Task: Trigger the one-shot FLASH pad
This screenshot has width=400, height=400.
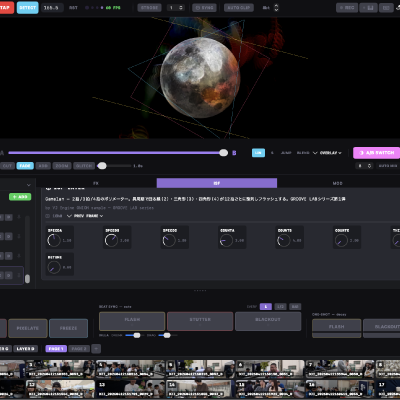Action: click(337, 328)
